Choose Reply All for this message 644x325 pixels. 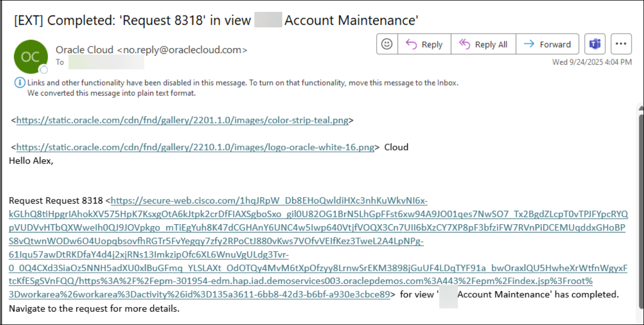click(x=483, y=44)
